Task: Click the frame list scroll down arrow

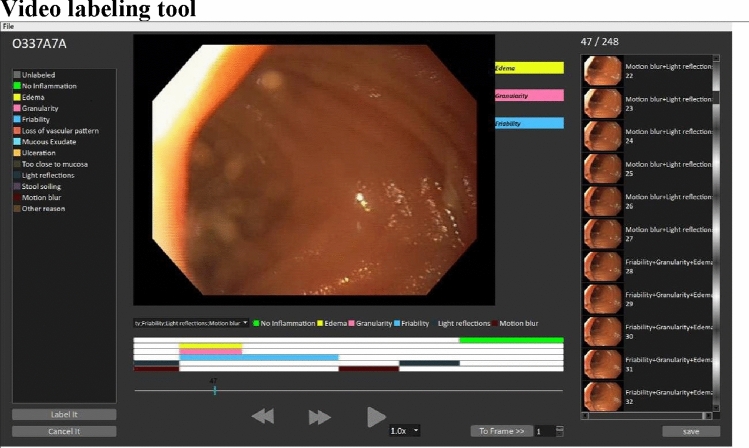Action: click(716, 407)
